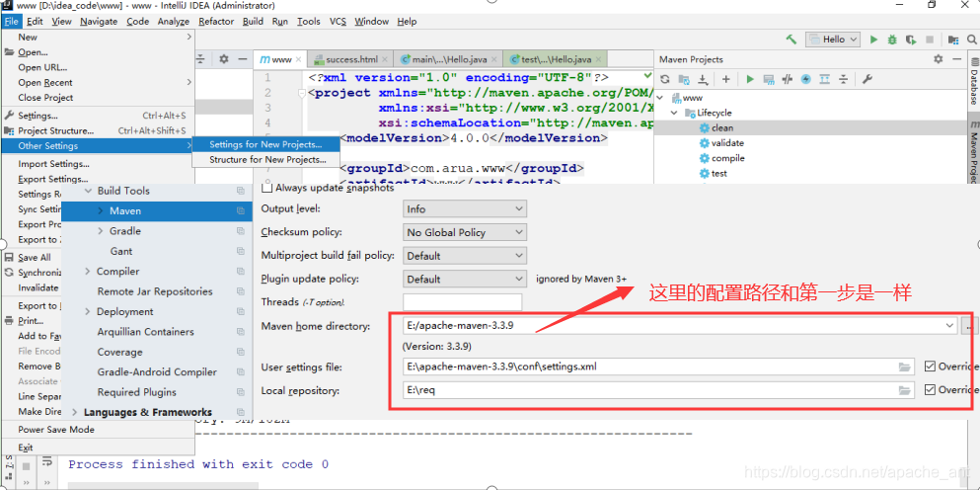Select Structure for New Projects submenu item

(265, 160)
